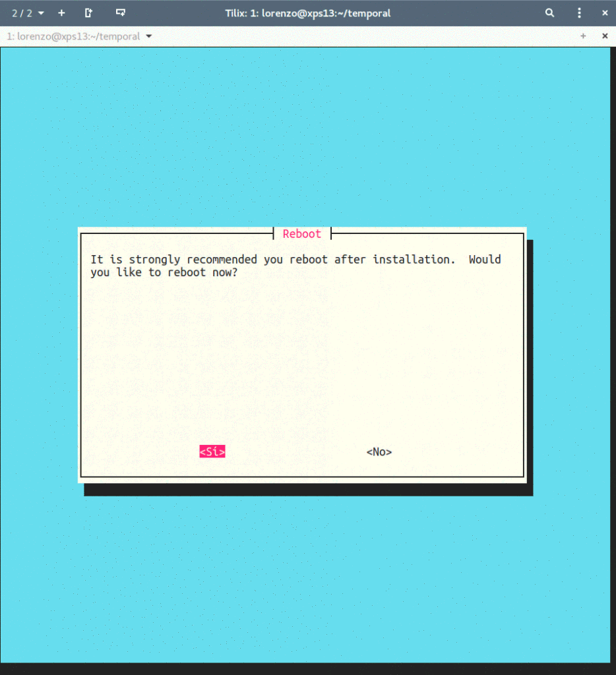This screenshot has height=675, width=616.
Task: Select the lorenzo@xps13:~/temporal terminal tab
Action: tap(73, 36)
